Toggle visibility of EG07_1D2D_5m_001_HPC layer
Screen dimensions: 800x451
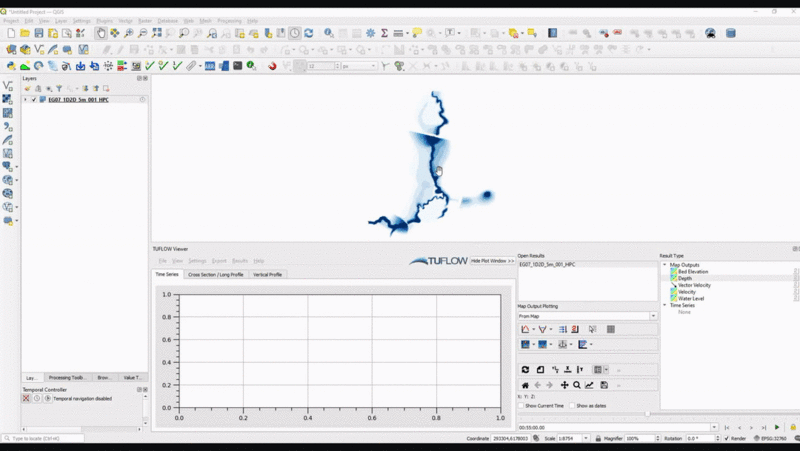point(34,99)
